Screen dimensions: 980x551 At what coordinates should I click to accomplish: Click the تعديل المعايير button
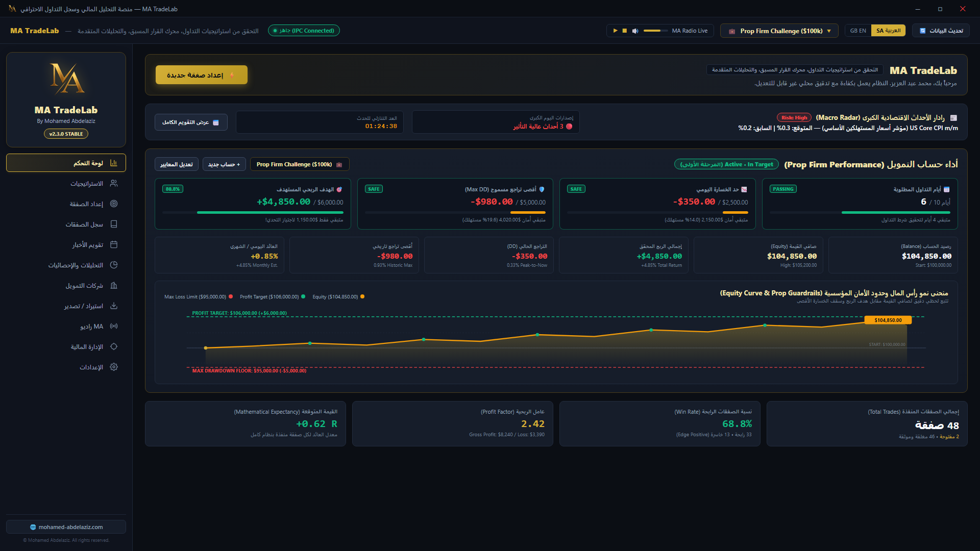coord(177,164)
